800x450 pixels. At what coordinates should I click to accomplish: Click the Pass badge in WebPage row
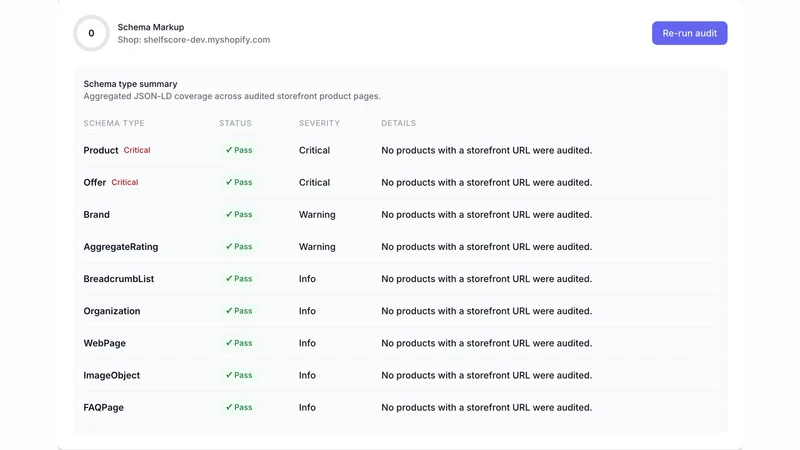239,343
